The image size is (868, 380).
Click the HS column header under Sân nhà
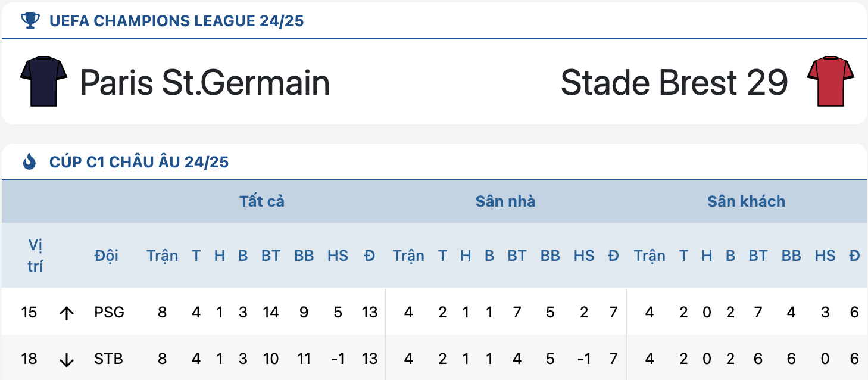pos(584,256)
